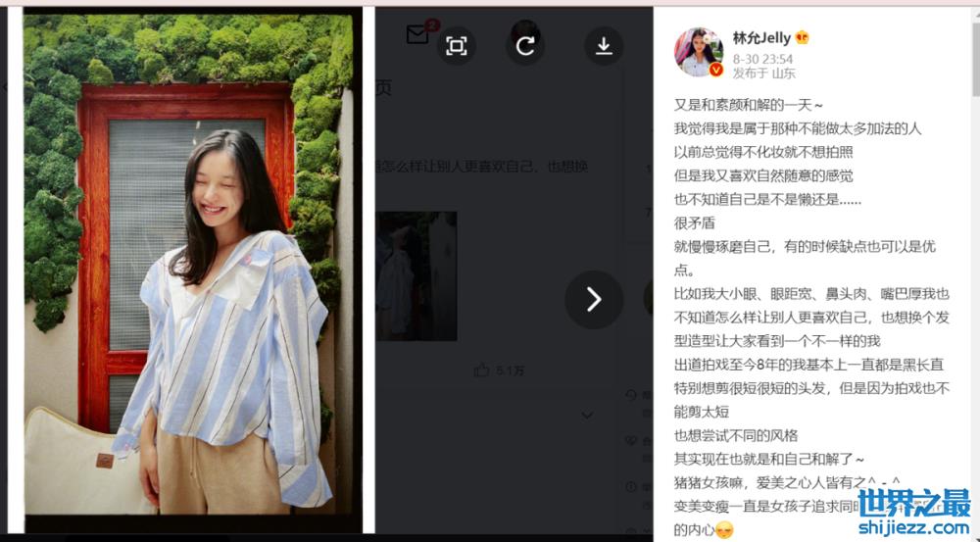Screen dimensions: 980x542
Task: Like the post with the thumbs-up icon
Action: coord(481,370)
